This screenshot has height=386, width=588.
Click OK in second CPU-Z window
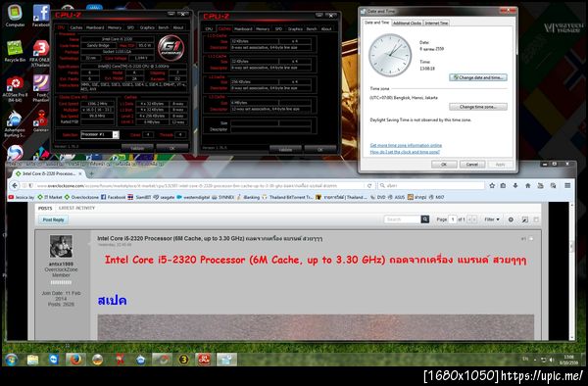point(320,150)
